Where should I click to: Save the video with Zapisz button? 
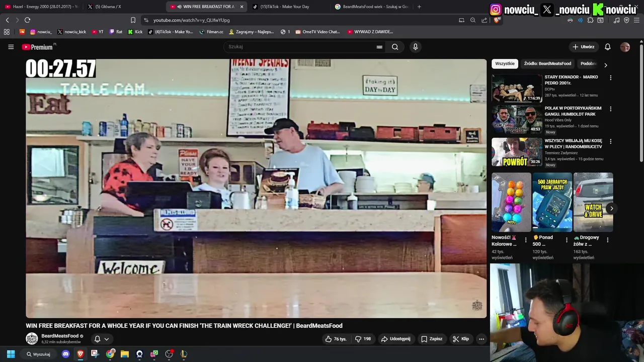pyautogui.click(x=432, y=339)
